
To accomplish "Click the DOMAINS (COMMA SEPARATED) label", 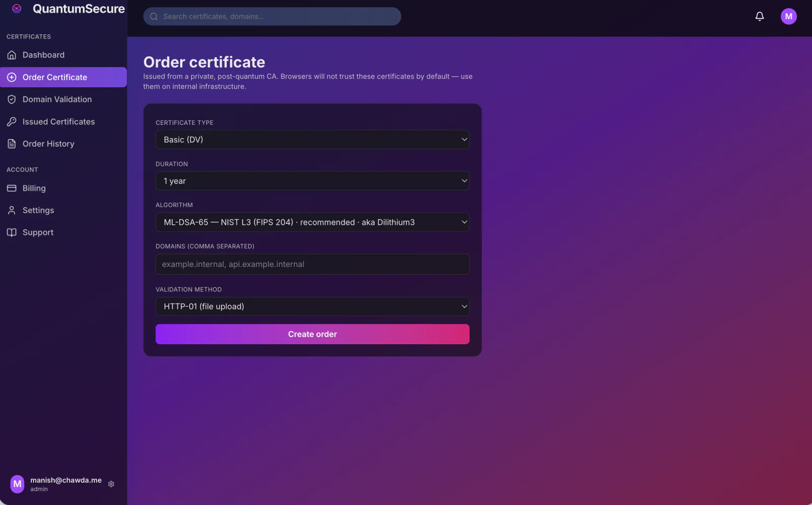I will coord(205,246).
